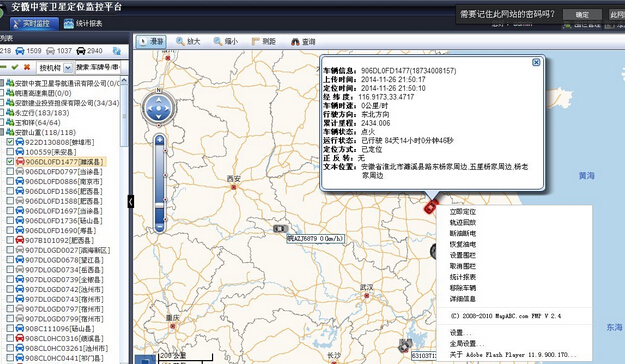Check the 906DL0FD0797 vehicle checkbox
The width and height of the screenshot is (625, 364).
(x=10, y=171)
